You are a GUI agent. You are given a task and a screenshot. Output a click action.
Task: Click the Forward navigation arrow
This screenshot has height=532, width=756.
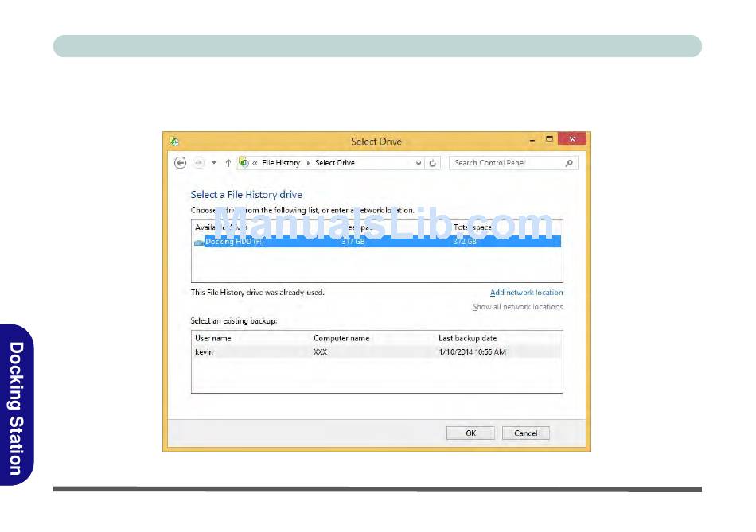(x=198, y=163)
